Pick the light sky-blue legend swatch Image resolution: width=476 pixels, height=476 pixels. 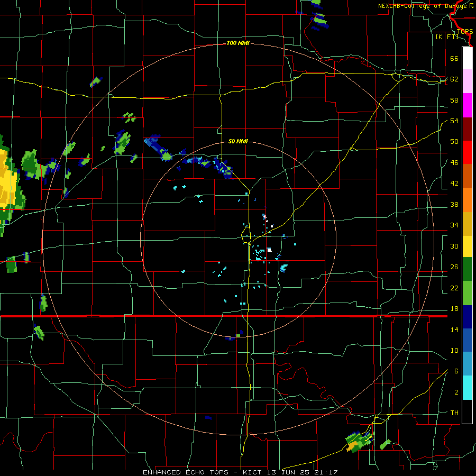coord(467,364)
